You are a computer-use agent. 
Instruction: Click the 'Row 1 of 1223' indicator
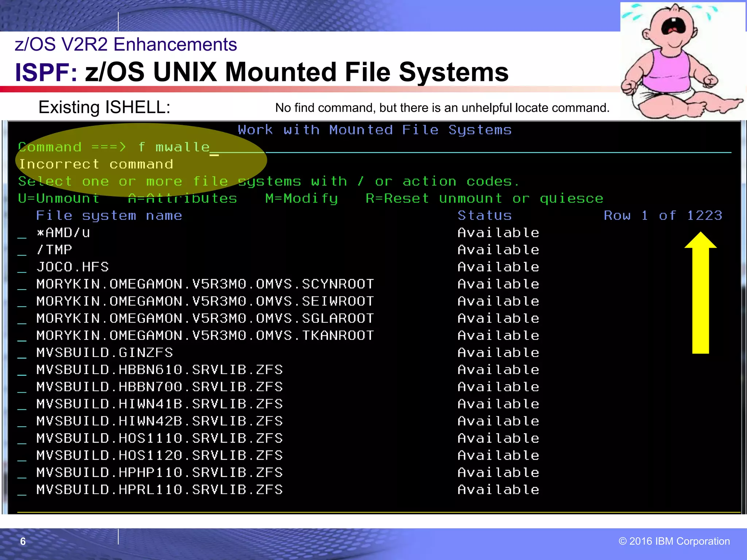663,215
